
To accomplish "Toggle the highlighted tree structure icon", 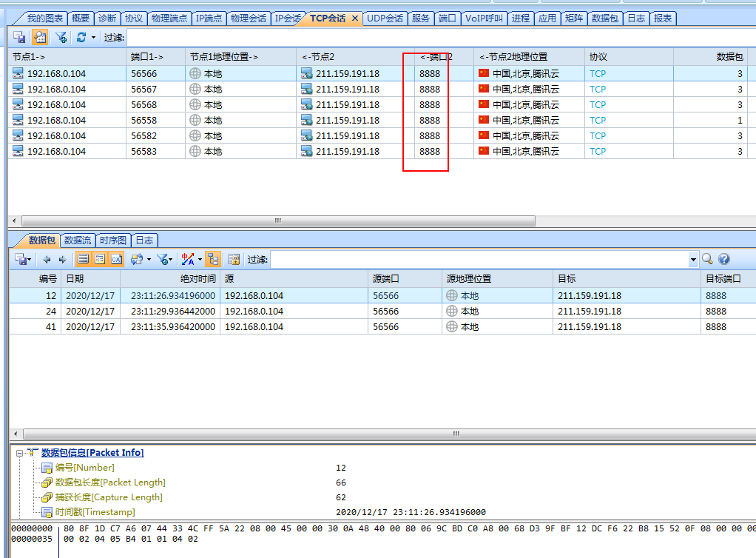I will 212,260.
